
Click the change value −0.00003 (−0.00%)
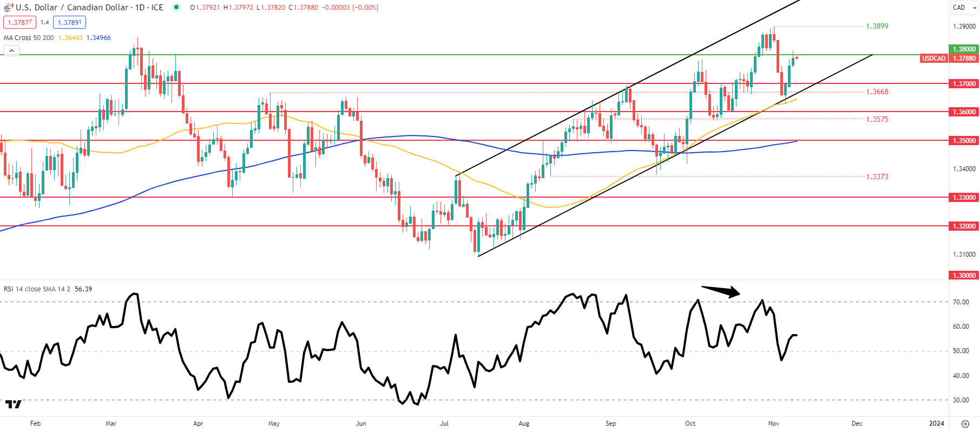pos(350,8)
